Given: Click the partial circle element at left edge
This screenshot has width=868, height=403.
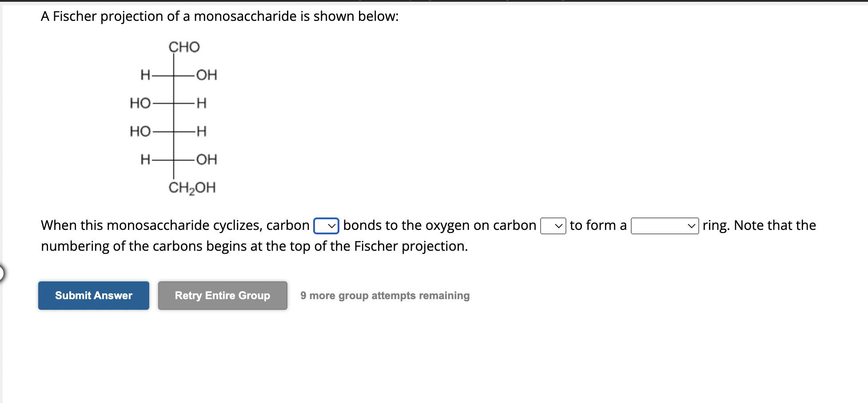Looking at the screenshot, I should 2,273.
